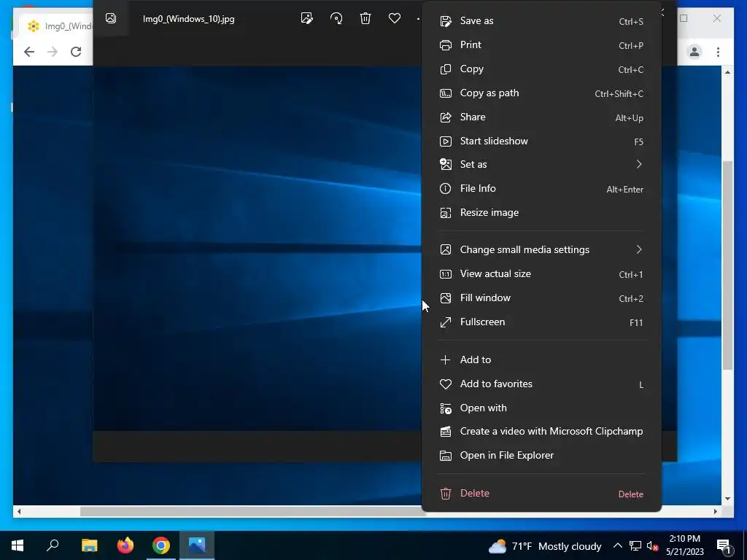Start slideshow from the menu

point(542,141)
